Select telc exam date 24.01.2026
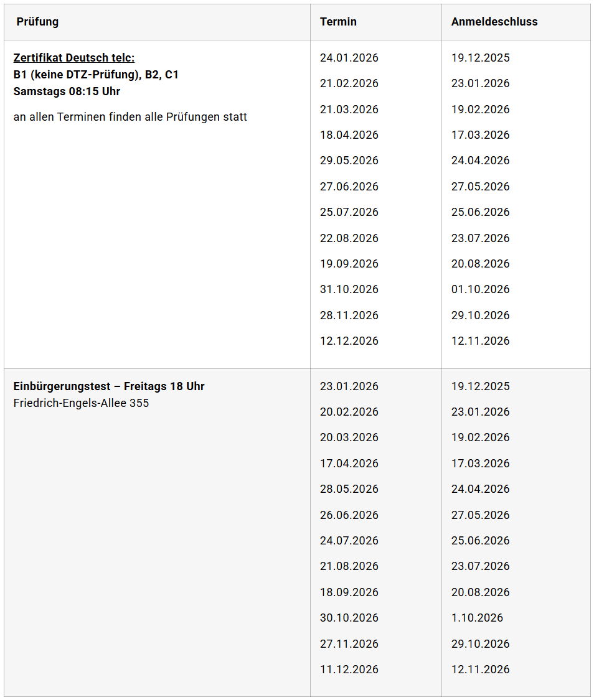594x700 pixels. [349, 58]
